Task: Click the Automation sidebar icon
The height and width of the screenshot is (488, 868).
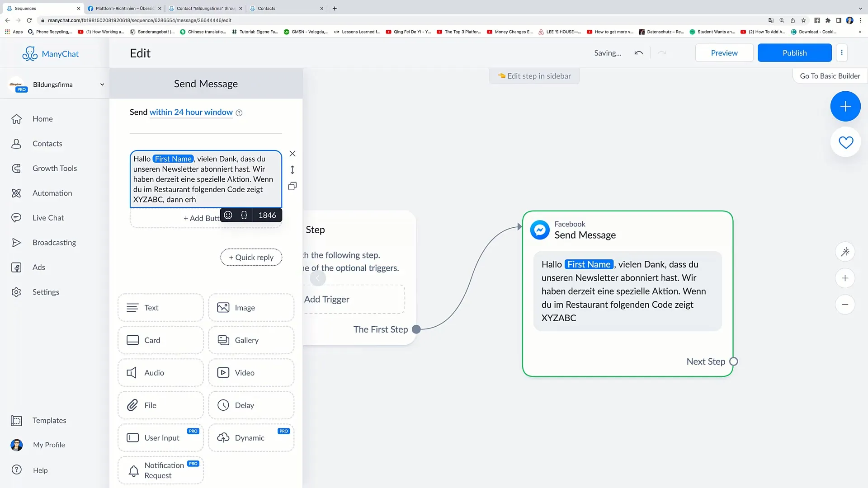Action: pyautogui.click(x=17, y=193)
